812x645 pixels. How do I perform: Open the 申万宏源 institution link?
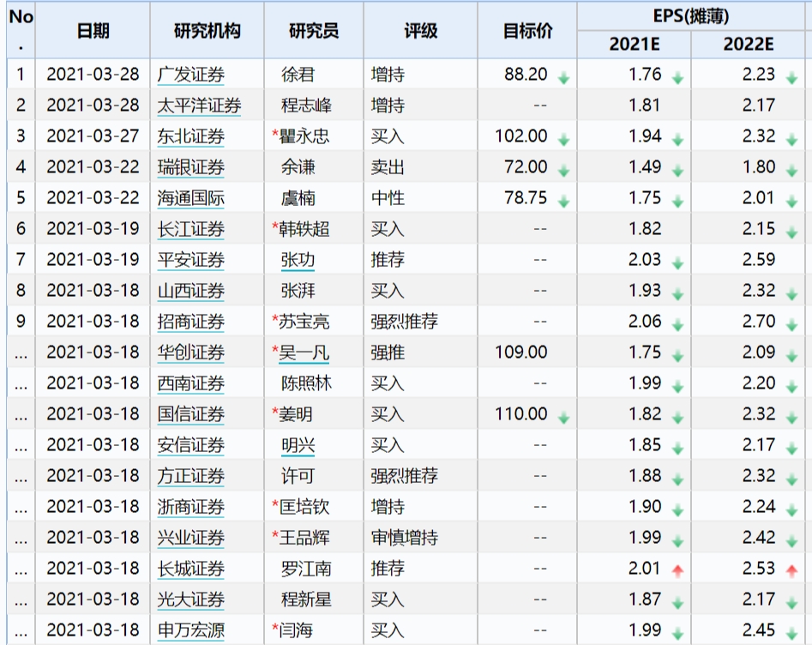190,630
